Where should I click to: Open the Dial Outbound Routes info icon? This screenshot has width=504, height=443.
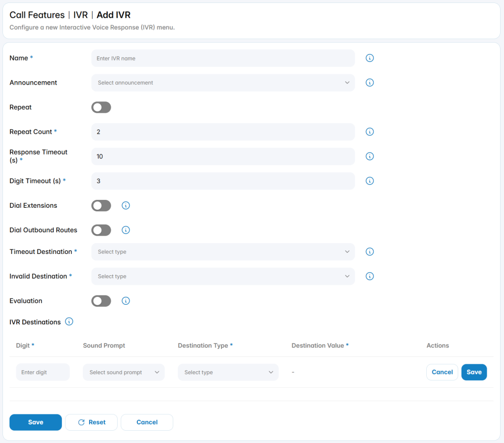[126, 230]
